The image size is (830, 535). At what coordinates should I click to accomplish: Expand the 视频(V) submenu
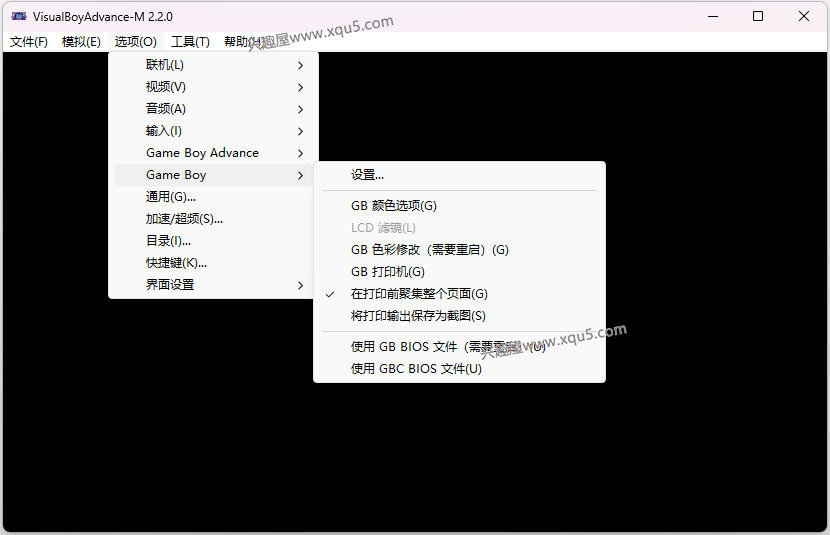[213, 87]
